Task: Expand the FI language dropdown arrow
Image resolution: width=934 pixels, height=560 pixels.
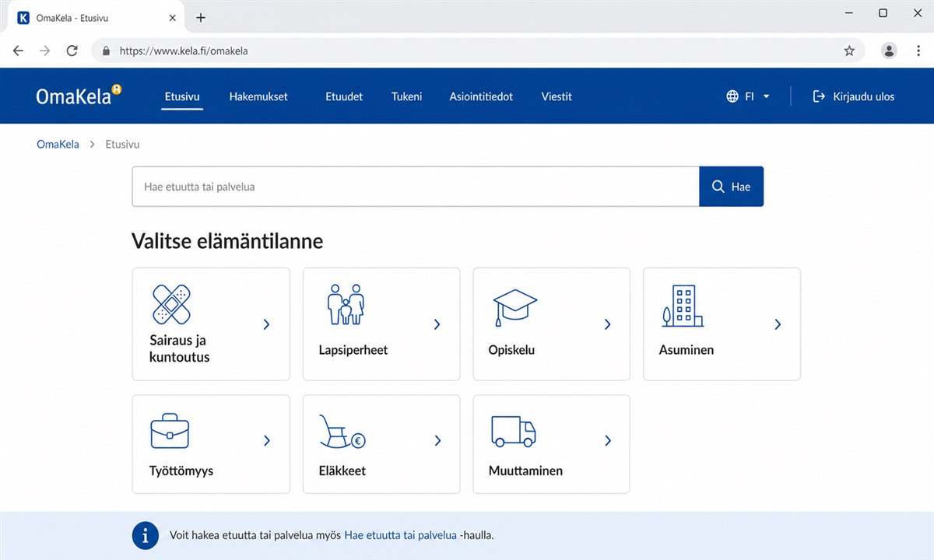Action: 766,96
